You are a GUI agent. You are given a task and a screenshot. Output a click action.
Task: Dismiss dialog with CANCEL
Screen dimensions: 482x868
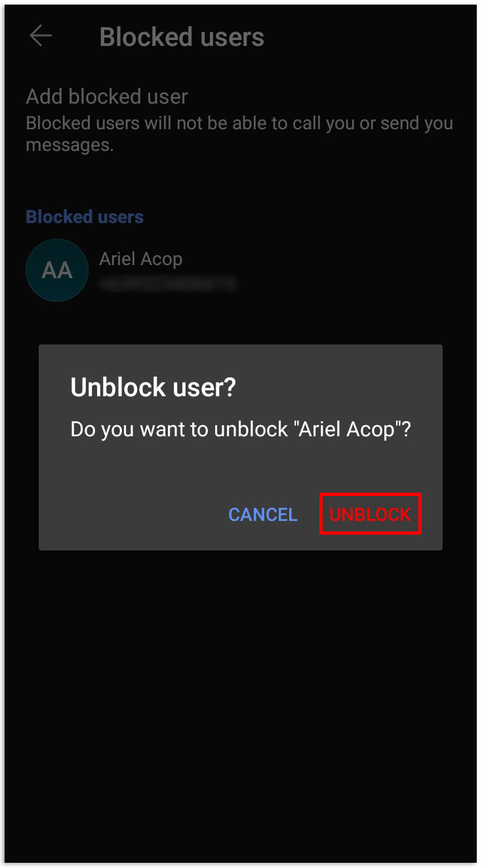tap(263, 514)
